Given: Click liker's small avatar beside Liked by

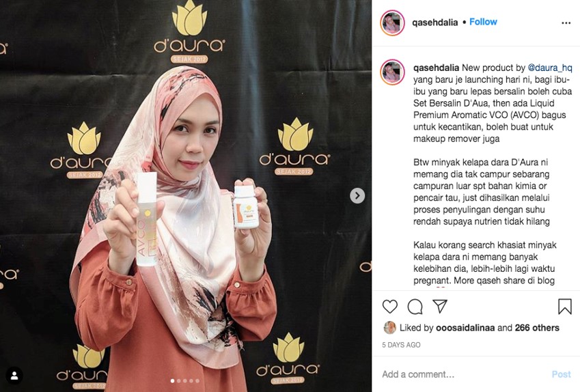Looking at the screenshot, I should [390, 328].
